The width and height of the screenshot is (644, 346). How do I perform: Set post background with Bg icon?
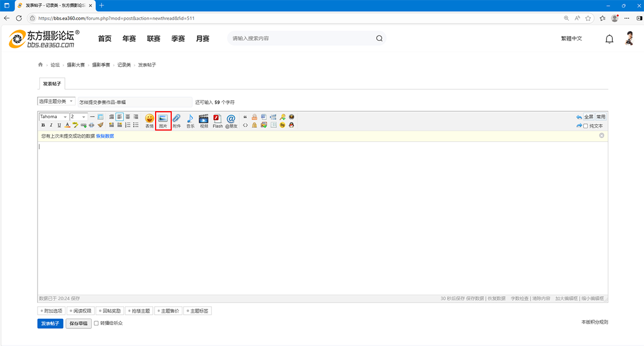click(282, 125)
